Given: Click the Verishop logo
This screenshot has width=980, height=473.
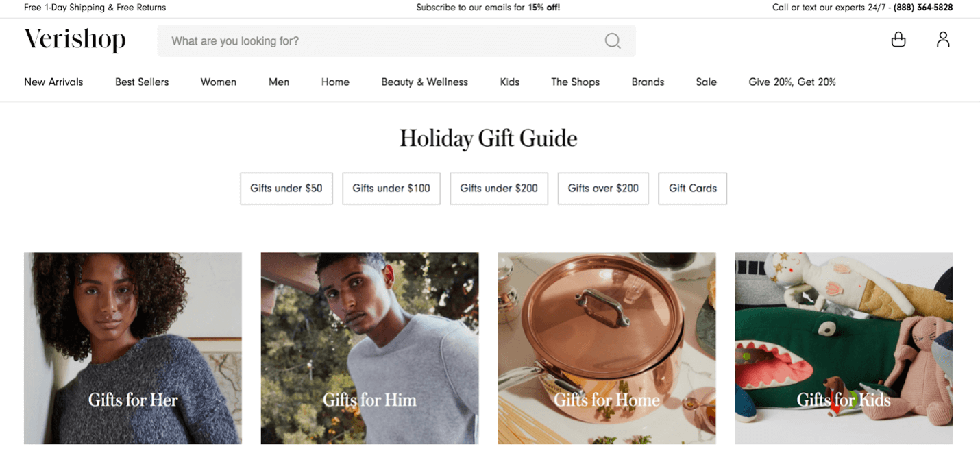Looking at the screenshot, I should pyautogui.click(x=75, y=40).
